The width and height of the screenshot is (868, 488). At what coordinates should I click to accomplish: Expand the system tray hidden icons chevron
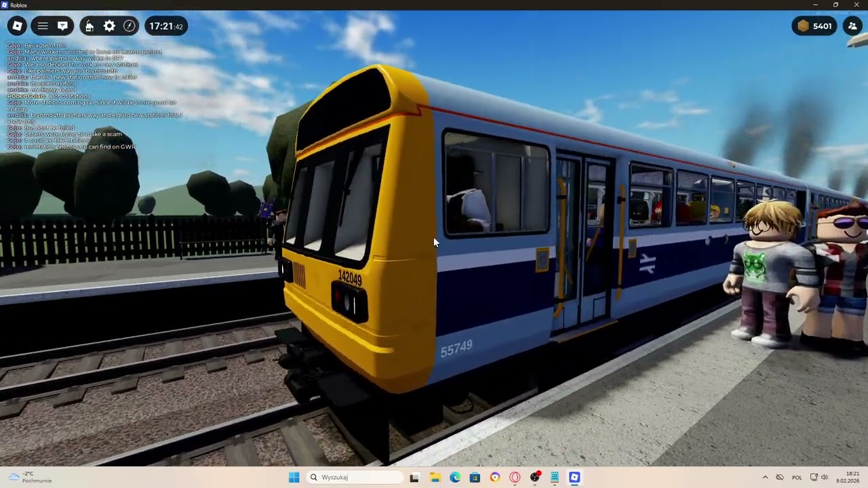click(x=765, y=477)
